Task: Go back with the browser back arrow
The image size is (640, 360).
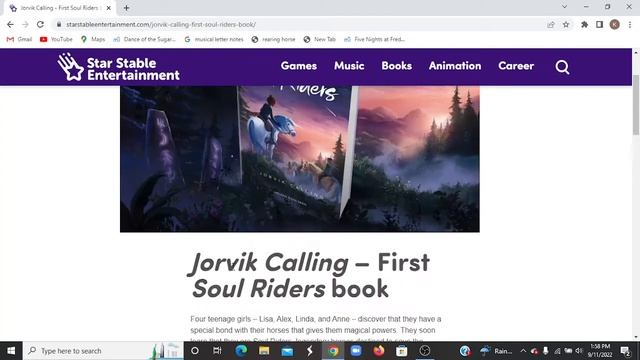Action: tap(10, 24)
